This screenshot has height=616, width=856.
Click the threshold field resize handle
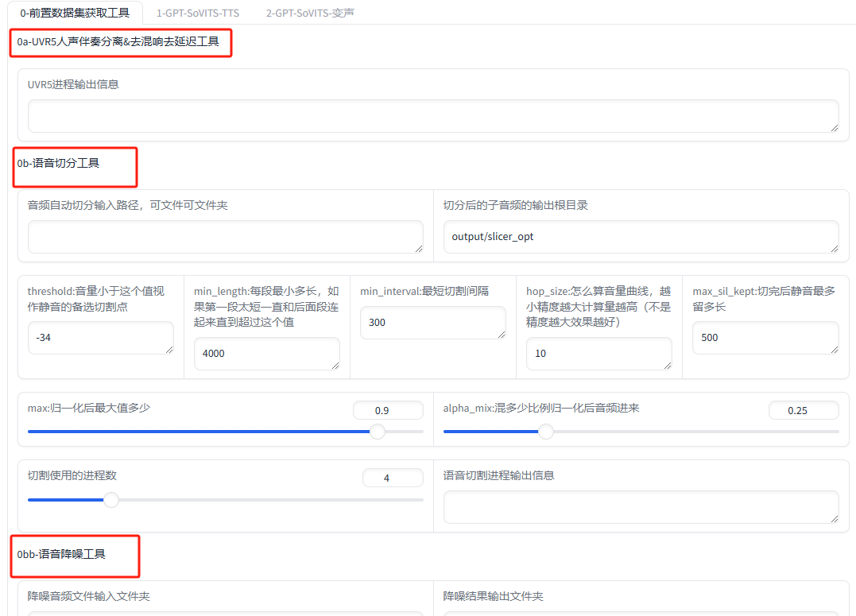point(169,350)
